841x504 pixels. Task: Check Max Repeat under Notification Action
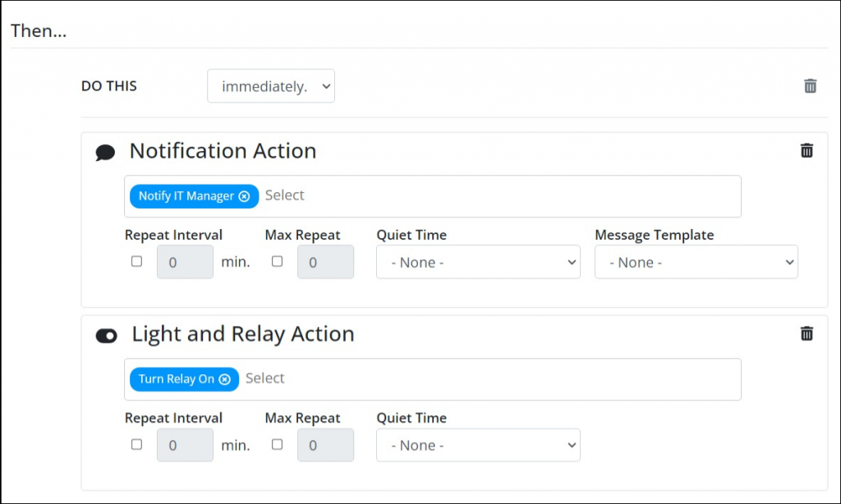click(277, 262)
